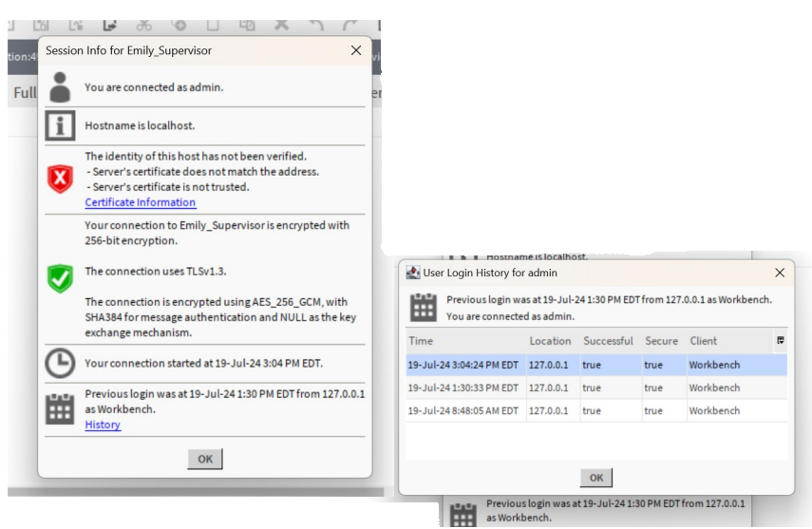Close the User Login History dialog
The image size is (812, 529).
[x=780, y=273]
